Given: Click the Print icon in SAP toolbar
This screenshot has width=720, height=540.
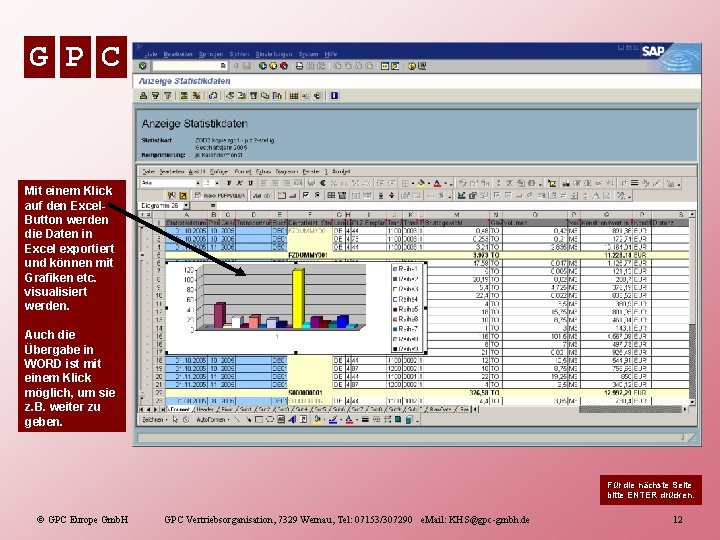Looking at the screenshot, I should pyautogui.click(x=299, y=66).
